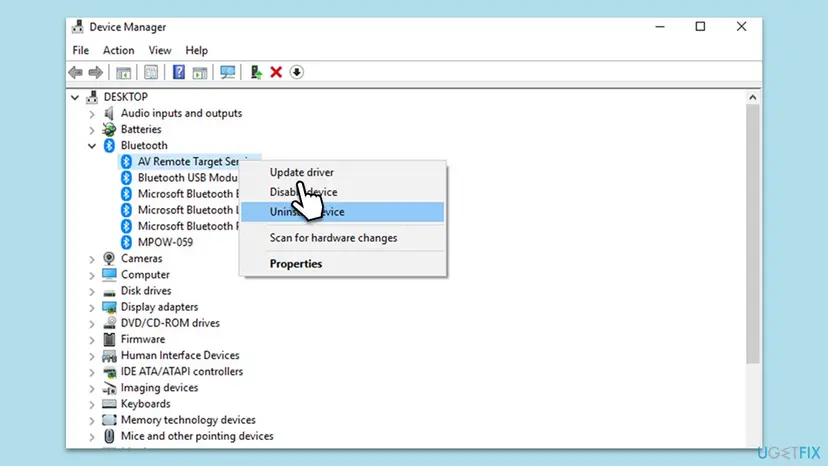Click the Computer monitor icon
This screenshot has height=466, width=828.
109,274
